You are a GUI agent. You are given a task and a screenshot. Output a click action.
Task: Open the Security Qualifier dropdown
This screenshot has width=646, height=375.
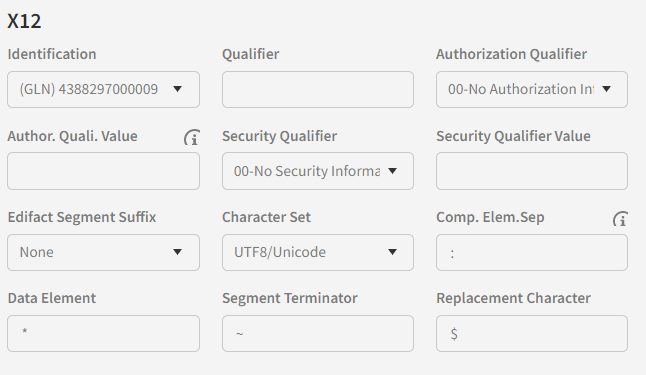point(318,171)
